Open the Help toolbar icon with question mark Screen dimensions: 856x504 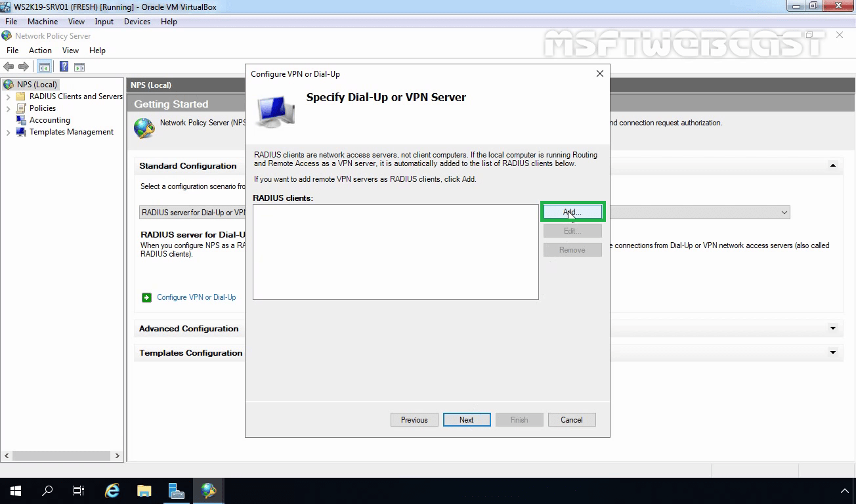pos(64,66)
